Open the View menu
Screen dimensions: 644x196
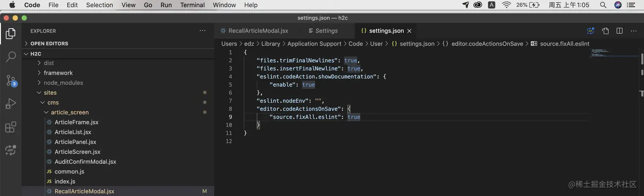[129, 5]
